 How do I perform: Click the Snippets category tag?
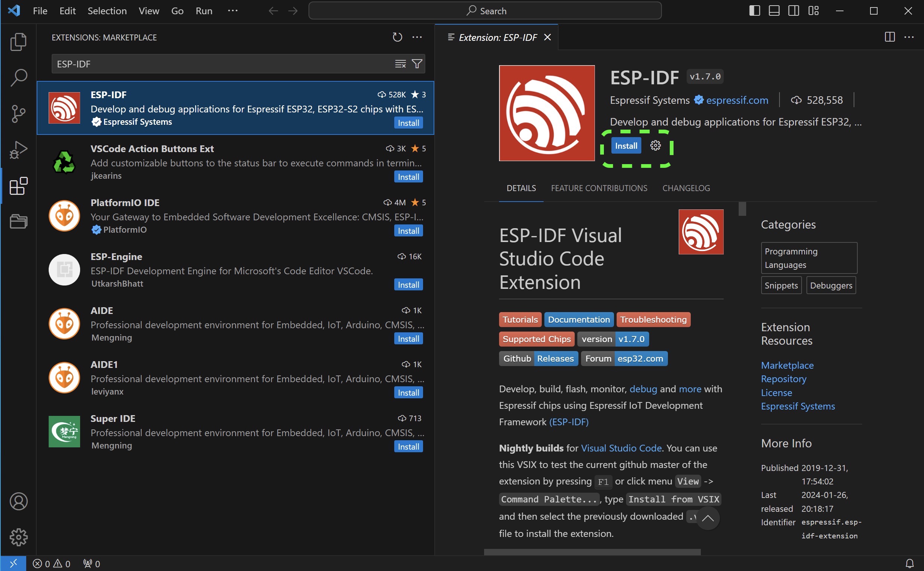tap(781, 285)
